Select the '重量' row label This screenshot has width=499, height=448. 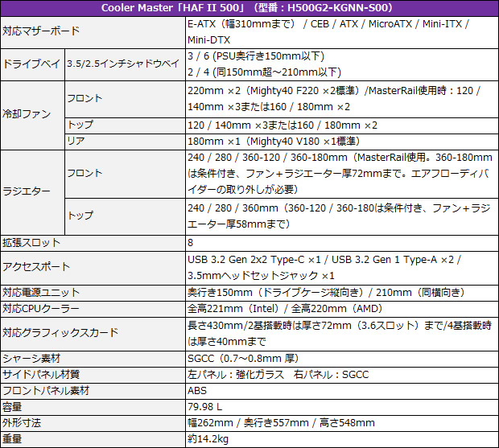tap(93, 439)
